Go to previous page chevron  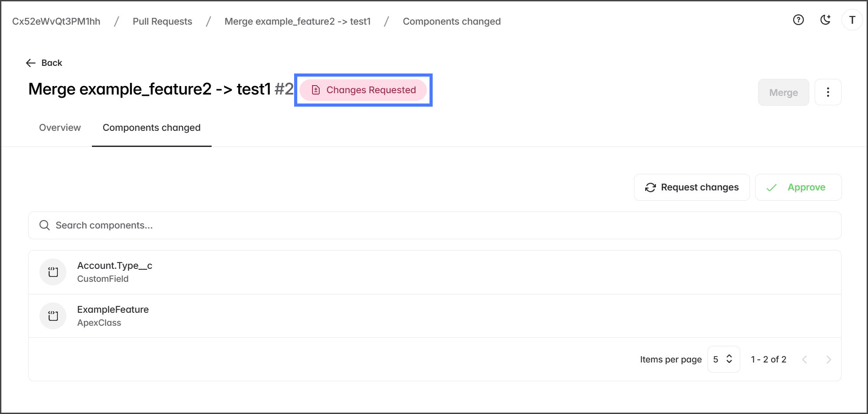coord(804,360)
